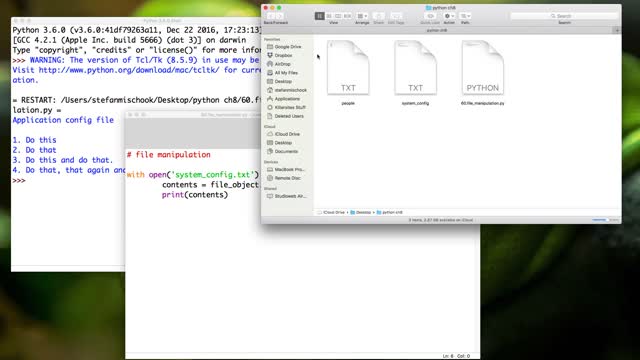Screen dimensions: 640x360
Task: Open Killersites Stuff in sidebar
Action: pos(290,107)
